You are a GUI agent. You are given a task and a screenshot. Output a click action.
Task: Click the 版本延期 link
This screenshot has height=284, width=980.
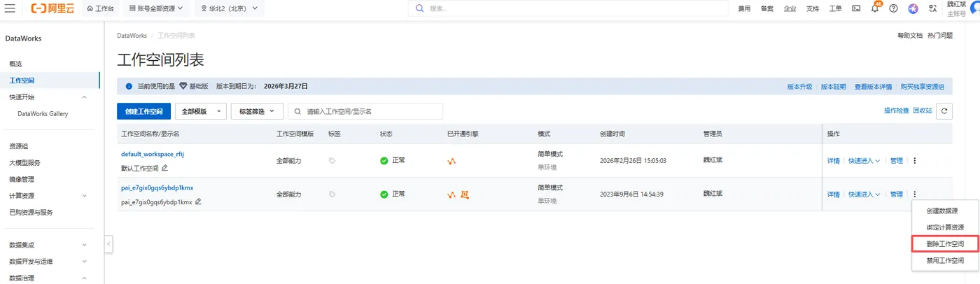point(833,87)
